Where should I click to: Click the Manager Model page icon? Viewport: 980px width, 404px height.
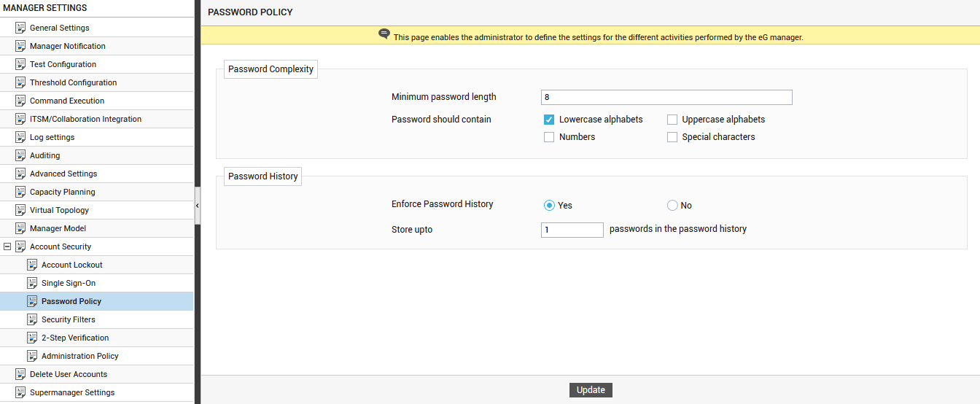20,228
